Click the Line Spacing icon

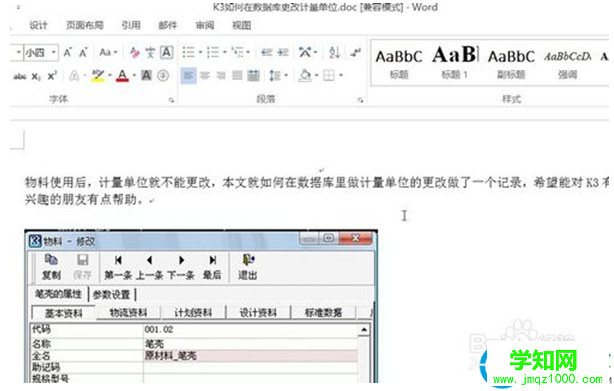click(275, 75)
